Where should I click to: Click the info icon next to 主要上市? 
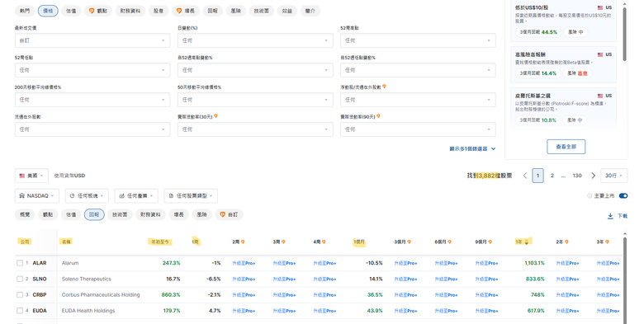point(590,196)
